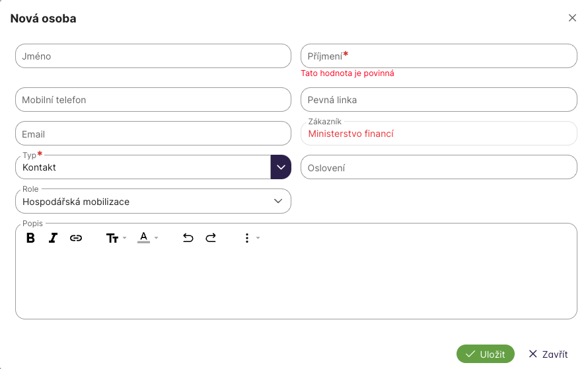
Task: Open the text color picker
Action: (147, 238)
